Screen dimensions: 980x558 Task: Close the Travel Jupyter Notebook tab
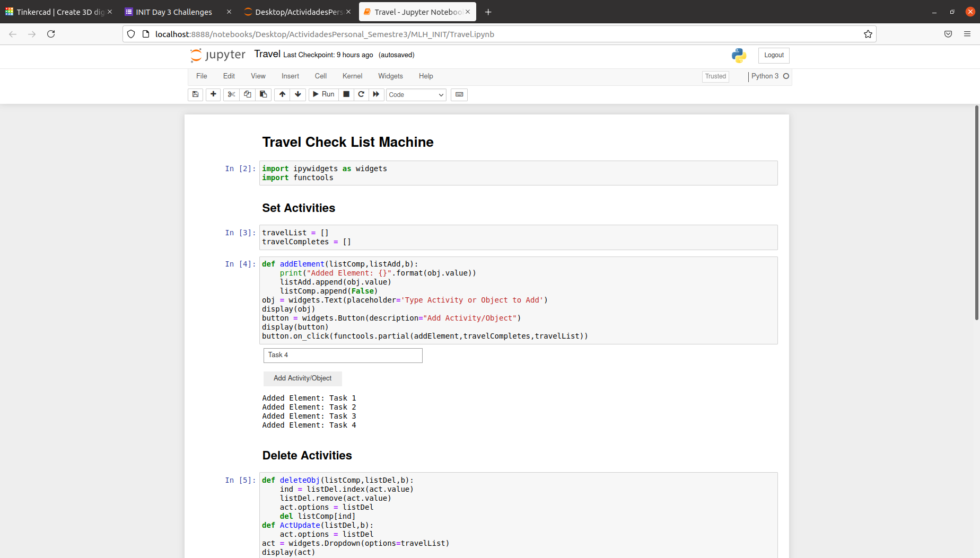click(468, 12)
